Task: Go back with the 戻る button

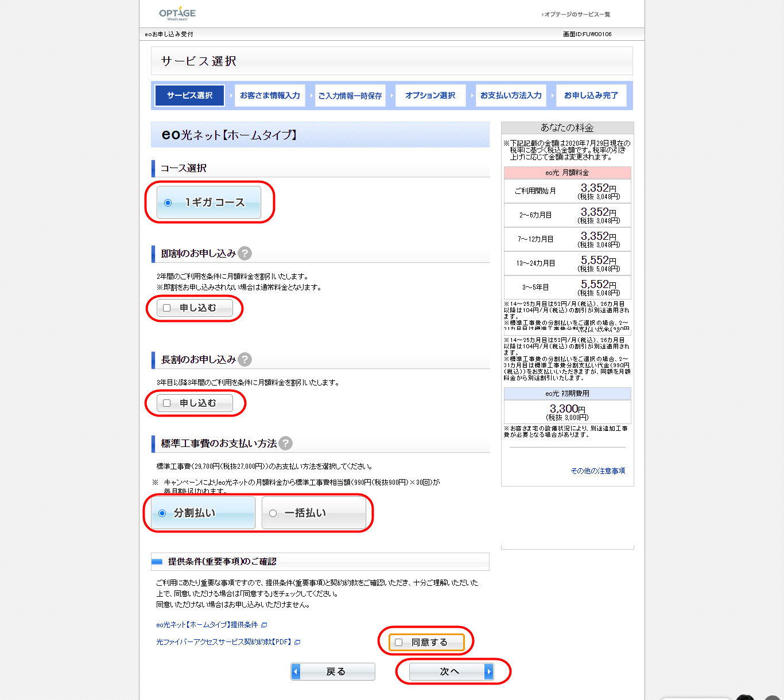Action: click(x=333, y=671)
